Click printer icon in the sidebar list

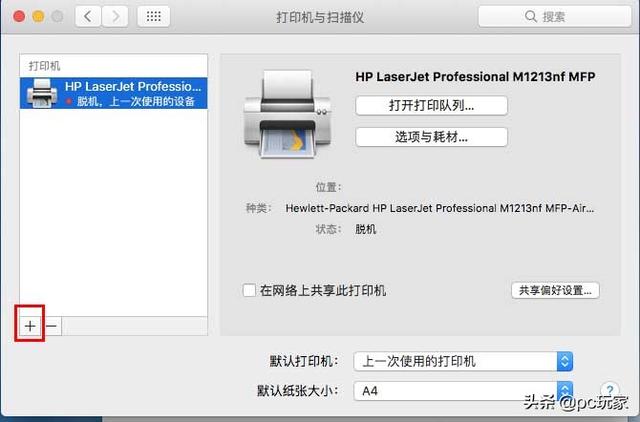pos(42,93)
